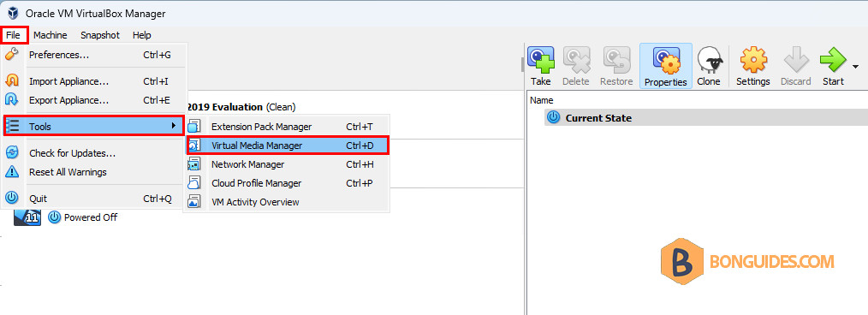Click the Quit power icon
The height and width of the screenshot is (315, 868).
12,199
